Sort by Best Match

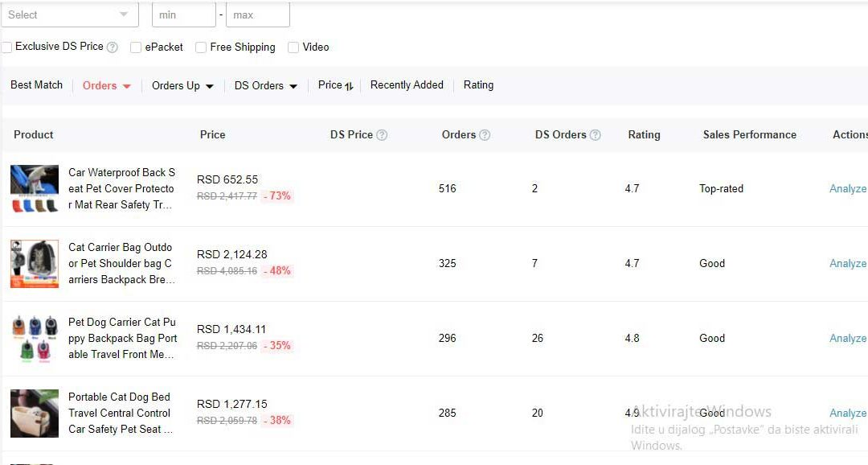point(36,85)
